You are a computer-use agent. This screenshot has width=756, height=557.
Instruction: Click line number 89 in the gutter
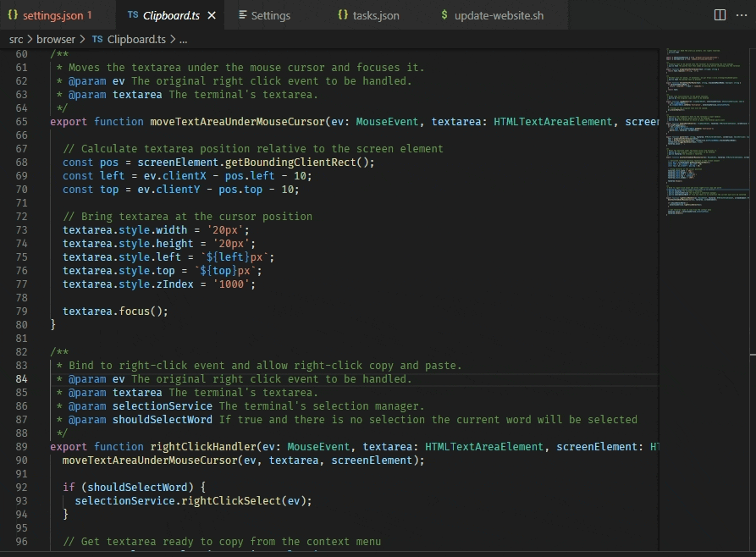pyautogui.click(x=22, y=447)
